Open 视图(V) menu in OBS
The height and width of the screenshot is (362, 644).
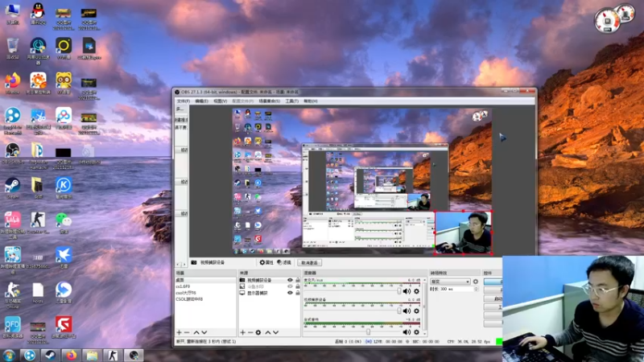point(220,101)
